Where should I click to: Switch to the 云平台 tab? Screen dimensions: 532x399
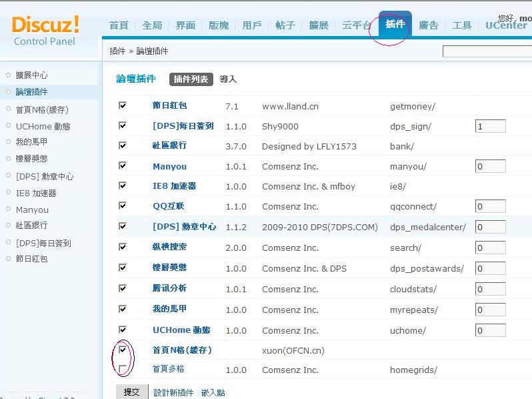click(356, 25)
